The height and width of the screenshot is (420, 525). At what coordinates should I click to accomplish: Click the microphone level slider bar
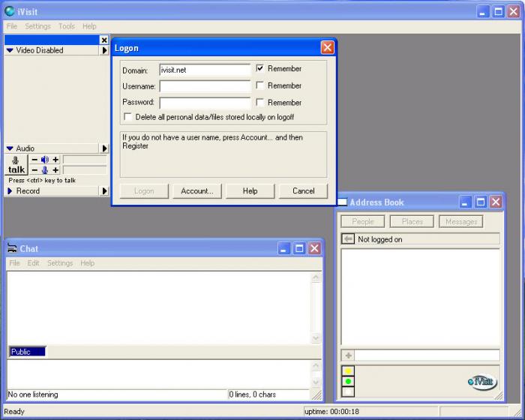point(85,170)
